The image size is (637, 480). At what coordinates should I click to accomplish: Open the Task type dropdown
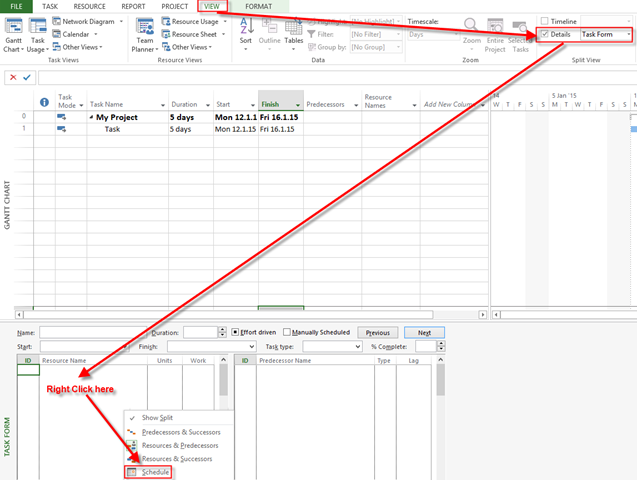click(x=357, y=347)
